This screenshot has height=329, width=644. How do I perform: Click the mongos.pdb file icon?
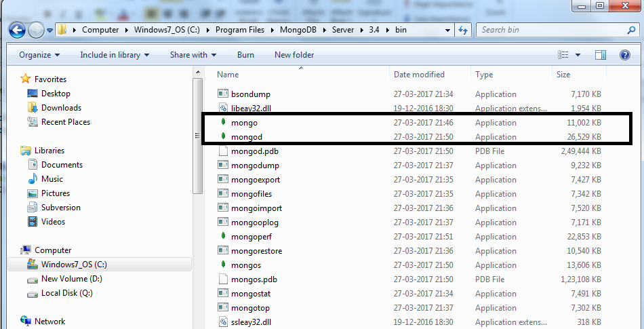222,279
